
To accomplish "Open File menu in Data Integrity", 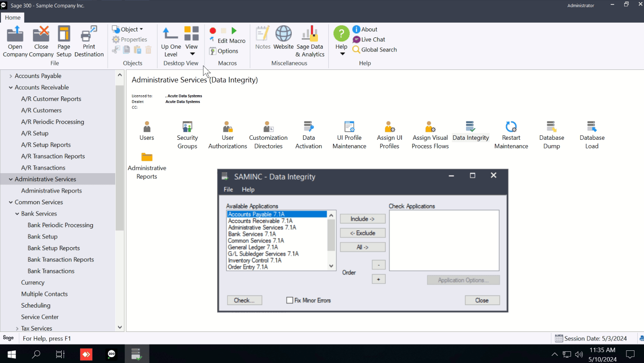I will pyautogui.click(x=228, y=189).
